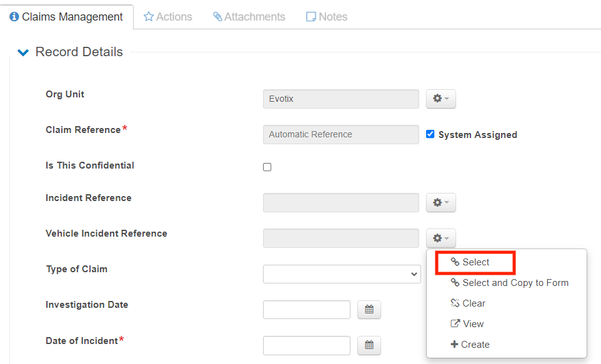Viewport: 601px width, 364px height.
Task: Switch to the Notes tab
Action: 326,17
